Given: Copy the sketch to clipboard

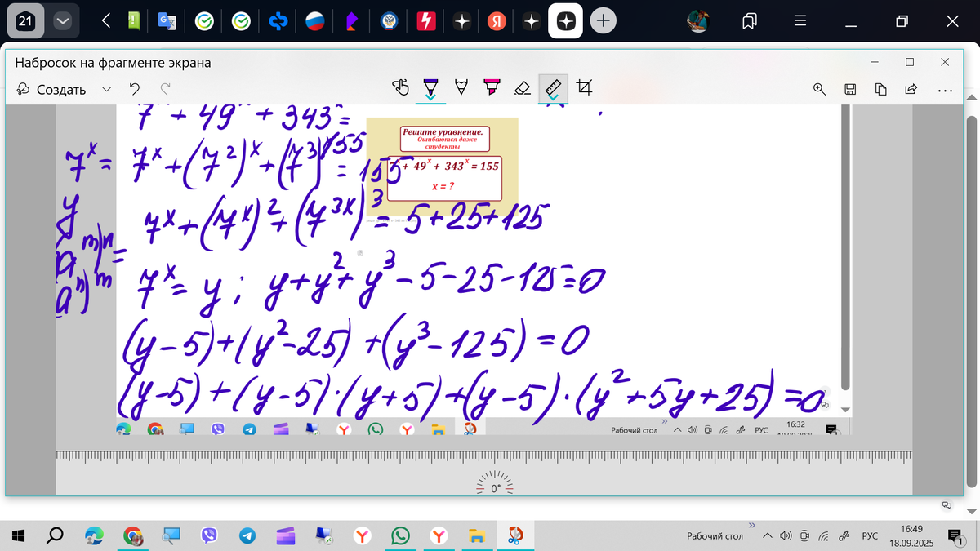Looking at the screenshot, I should pyautogui.click(x=880, y=89).
